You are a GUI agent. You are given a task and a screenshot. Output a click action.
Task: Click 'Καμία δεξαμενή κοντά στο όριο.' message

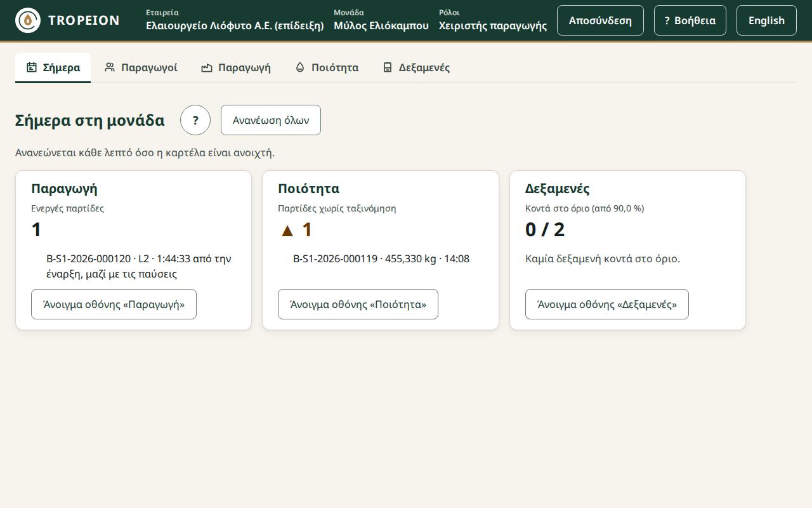click(603, 258)
